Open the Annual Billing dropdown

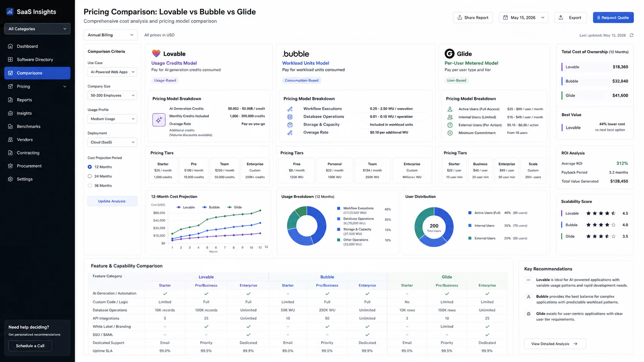(x=111, y=35)
